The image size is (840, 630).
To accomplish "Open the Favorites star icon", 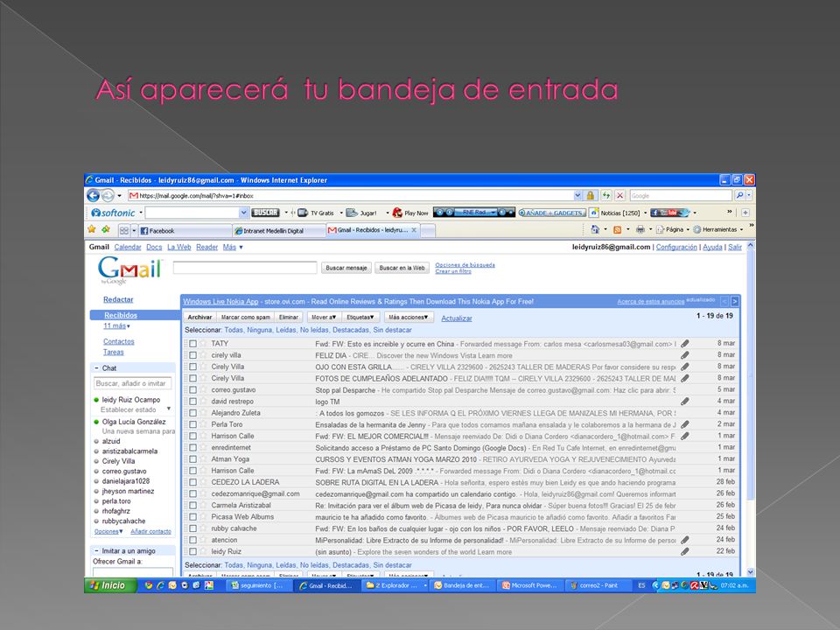I will click(92, 230).
